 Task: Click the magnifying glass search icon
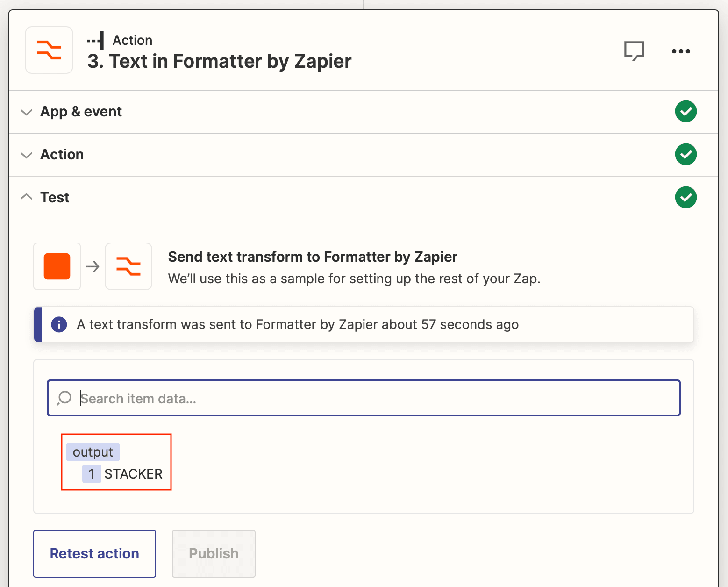[x=64, y=398]
